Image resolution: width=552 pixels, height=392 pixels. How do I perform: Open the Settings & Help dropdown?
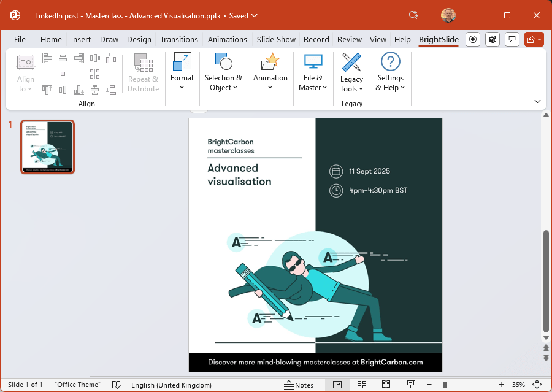pos(391,72)
